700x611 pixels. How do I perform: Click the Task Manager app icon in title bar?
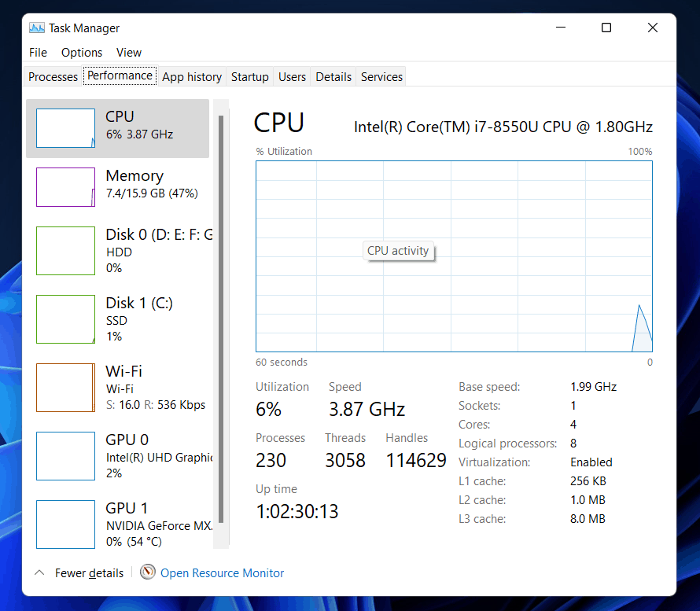click(x=37, y=28)
